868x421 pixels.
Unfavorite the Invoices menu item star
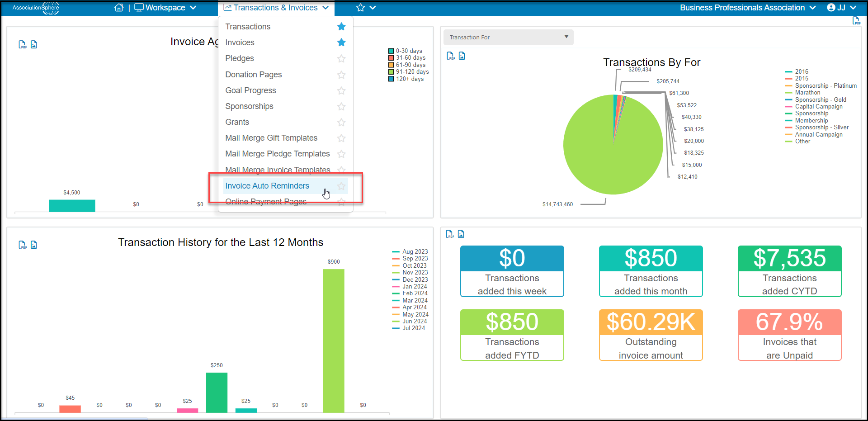click(x=341, y=43)
